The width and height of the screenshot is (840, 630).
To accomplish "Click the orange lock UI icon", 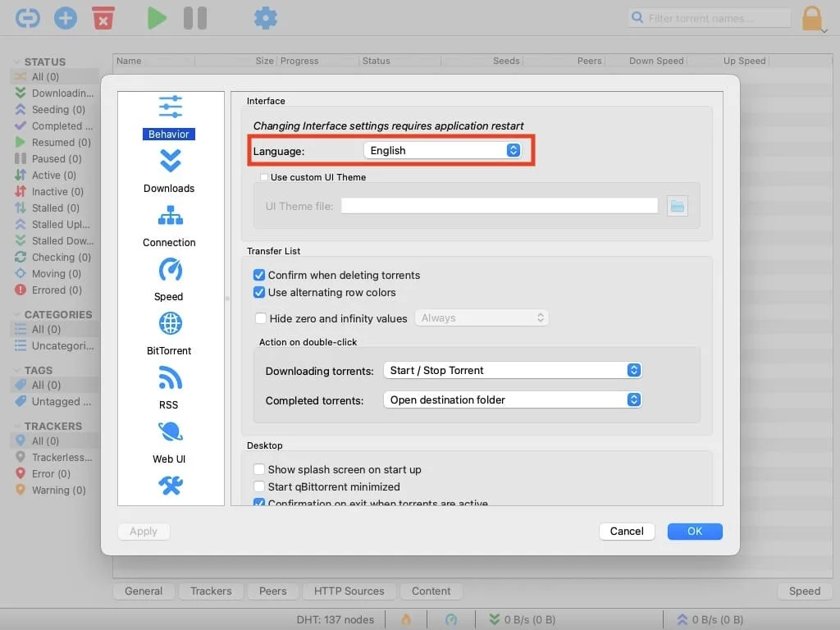I will (811, 18).
